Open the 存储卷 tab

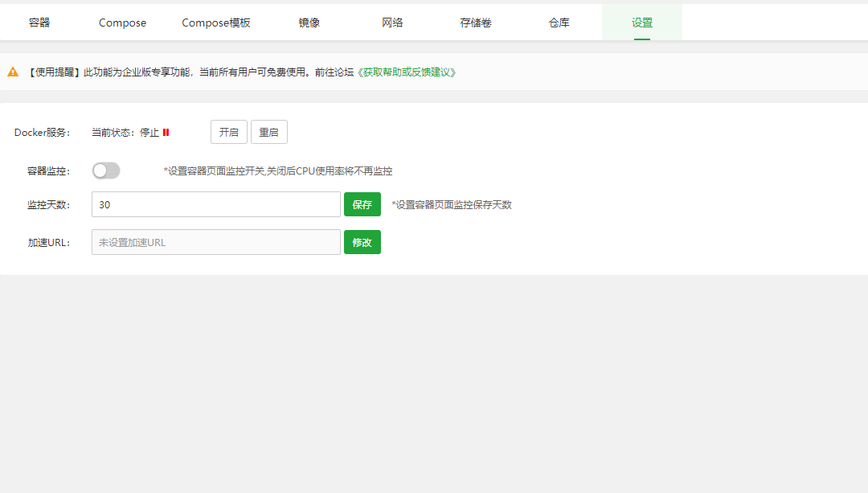point(476,23)
